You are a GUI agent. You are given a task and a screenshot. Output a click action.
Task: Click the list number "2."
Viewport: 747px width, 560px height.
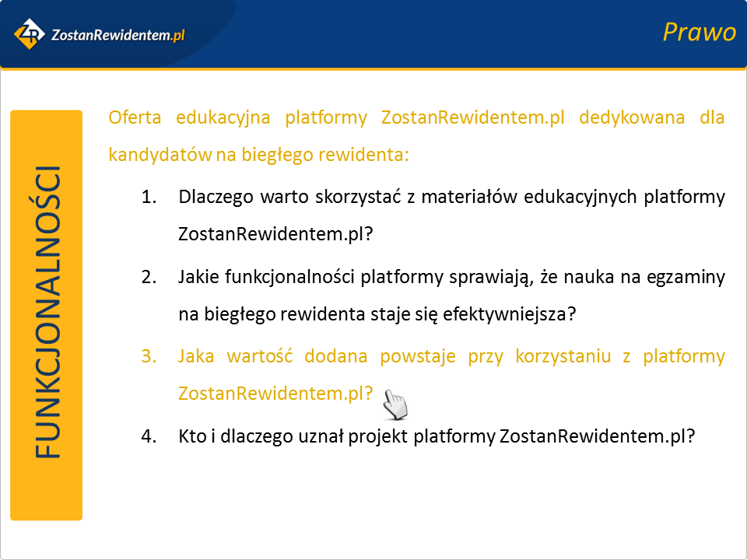pos(149,278)
